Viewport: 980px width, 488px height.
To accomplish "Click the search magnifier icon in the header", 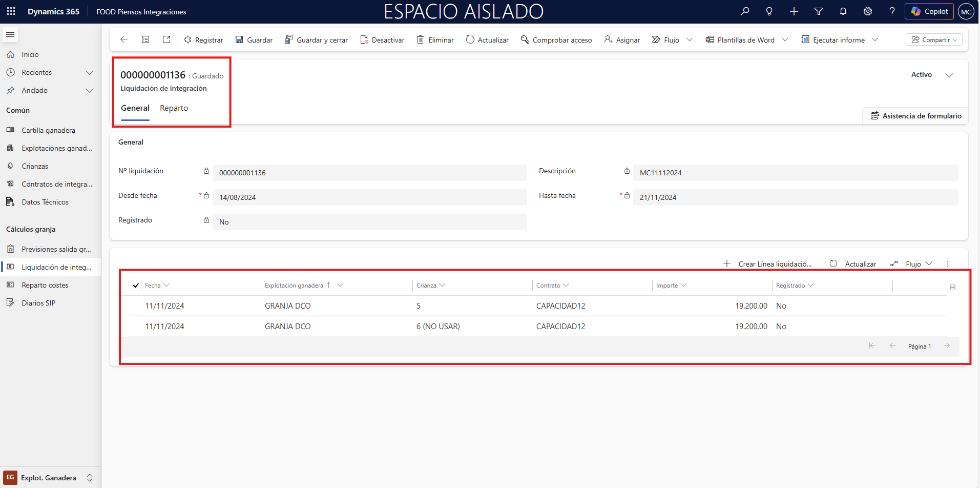I will click(x=745, y=11).
